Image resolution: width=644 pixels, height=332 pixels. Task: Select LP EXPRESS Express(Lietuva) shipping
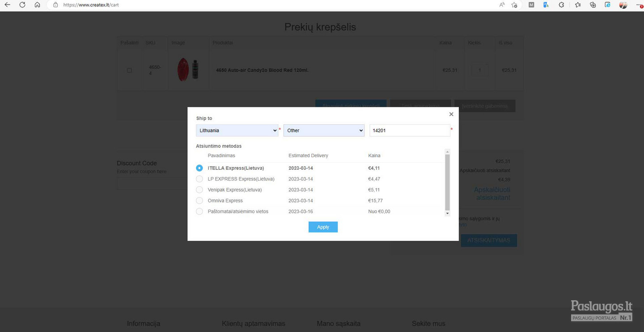pos(199,179)
